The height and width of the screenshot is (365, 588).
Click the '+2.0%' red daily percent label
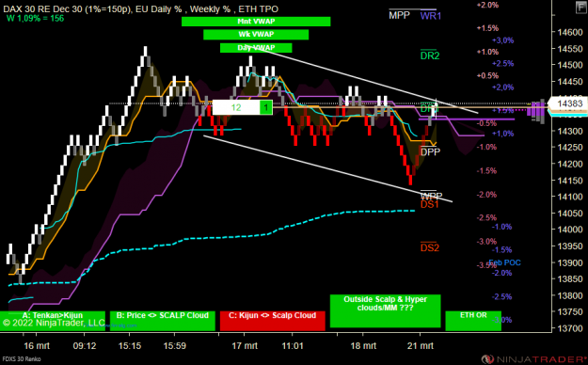tap(487, 5)
